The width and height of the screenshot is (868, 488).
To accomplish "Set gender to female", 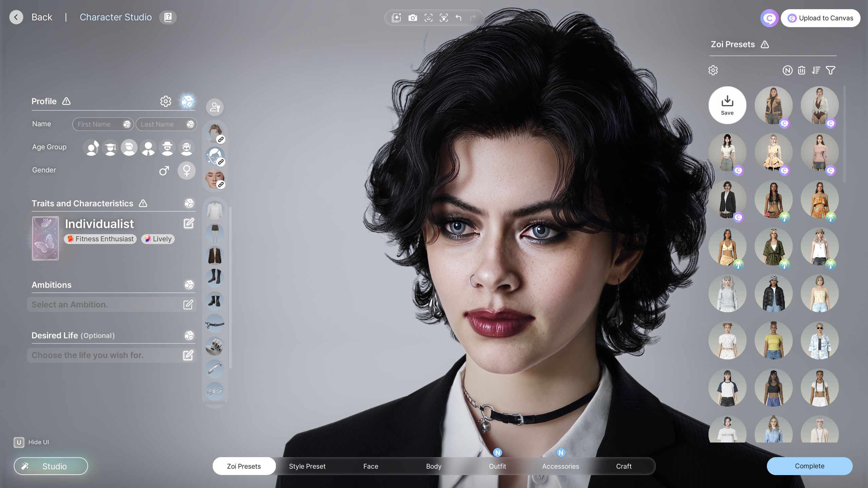I will click(x=187, y=170).
